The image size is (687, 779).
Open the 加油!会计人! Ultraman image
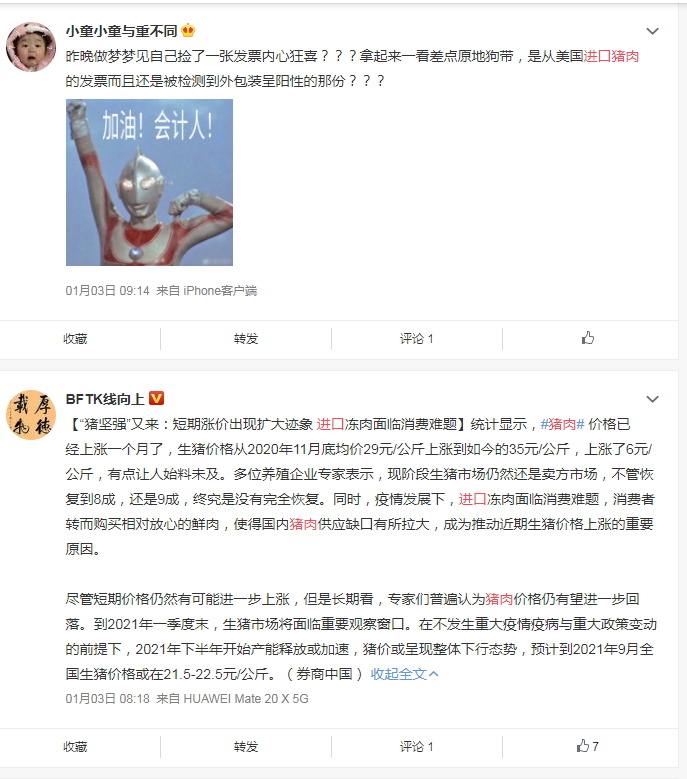(x=150, y=182)
